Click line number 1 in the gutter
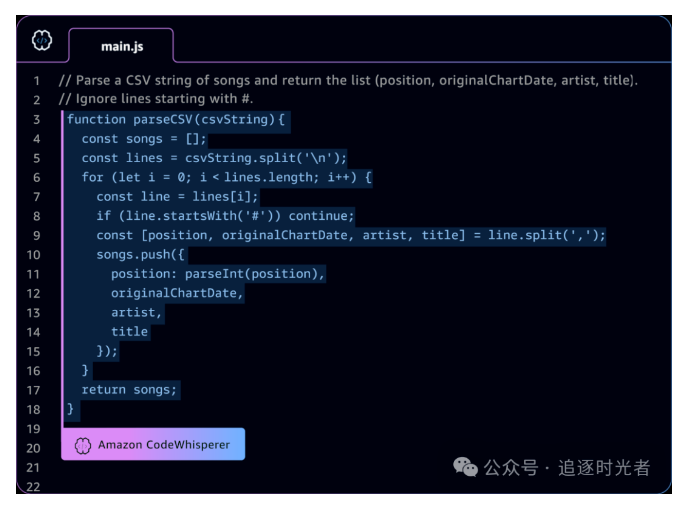Image resolution: width=691 pixels, height=505 pixels. [x=36, y=81]
